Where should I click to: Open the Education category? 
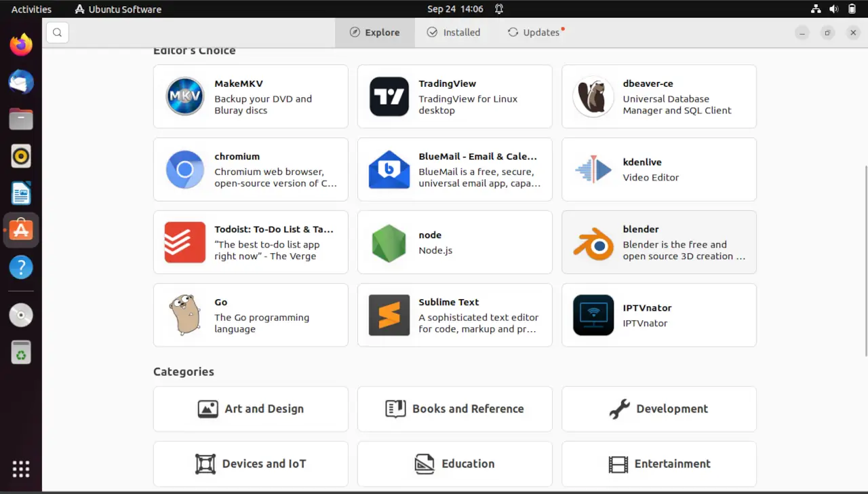pyautogui.click(x=455, y=464)
